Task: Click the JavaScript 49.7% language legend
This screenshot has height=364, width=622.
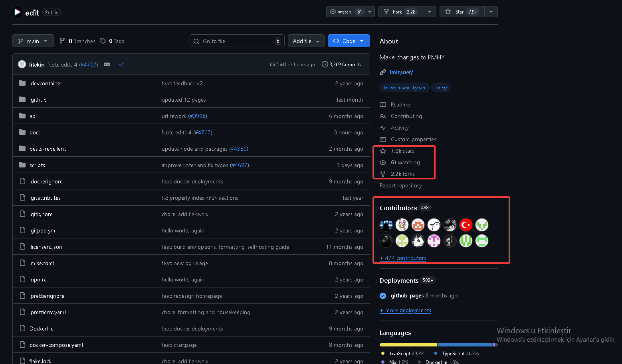Action: point(403,354)
